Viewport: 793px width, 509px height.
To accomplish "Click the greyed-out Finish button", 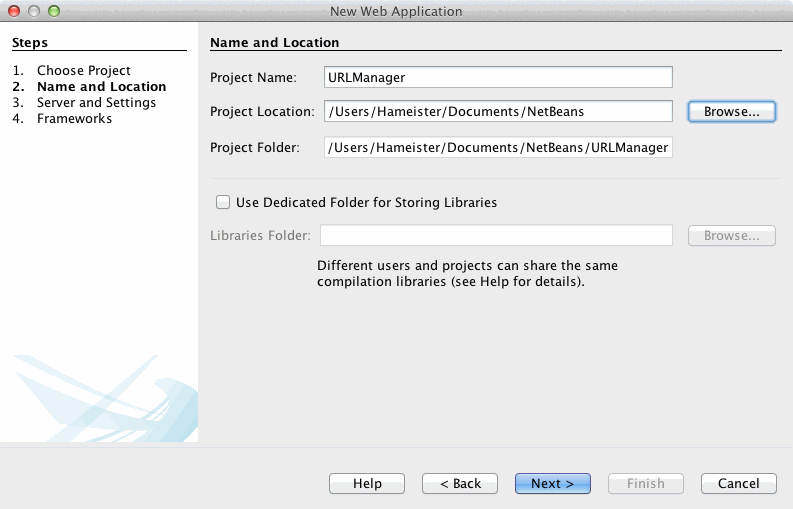I will (x=645, y=484).
